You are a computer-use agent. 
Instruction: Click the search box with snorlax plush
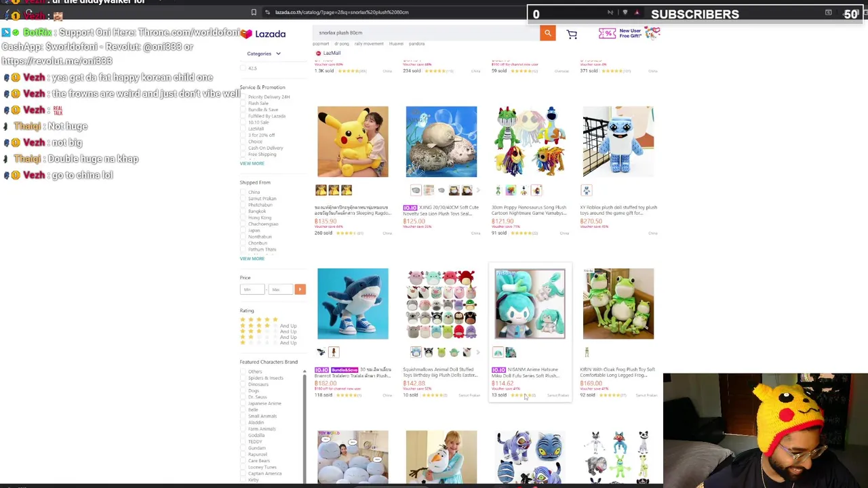click(427, 33)
